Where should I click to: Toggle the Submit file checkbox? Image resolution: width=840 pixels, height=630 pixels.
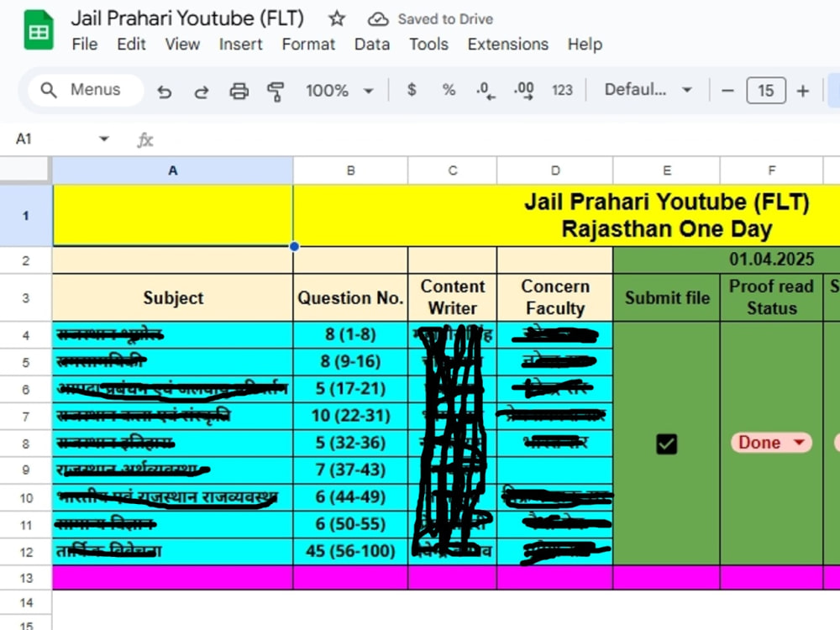point(666,444)
